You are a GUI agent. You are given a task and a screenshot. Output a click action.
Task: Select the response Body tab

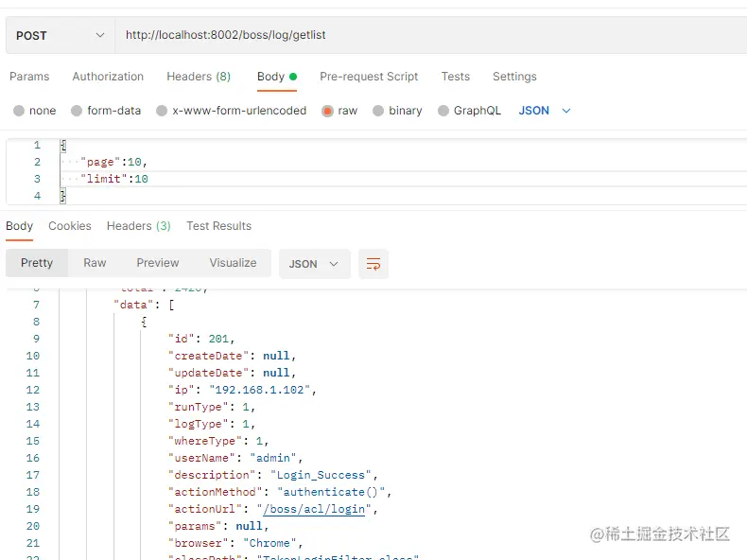19,226
